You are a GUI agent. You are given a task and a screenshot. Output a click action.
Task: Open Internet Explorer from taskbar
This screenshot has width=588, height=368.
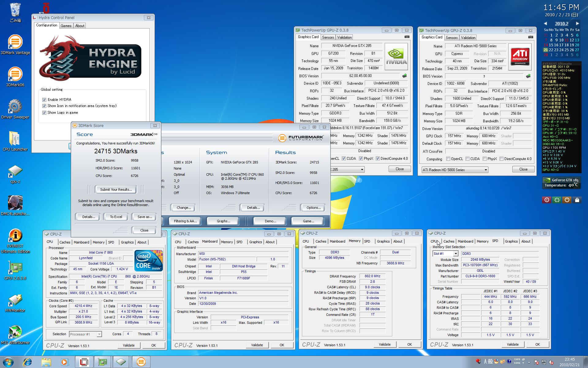coord(28,362)
